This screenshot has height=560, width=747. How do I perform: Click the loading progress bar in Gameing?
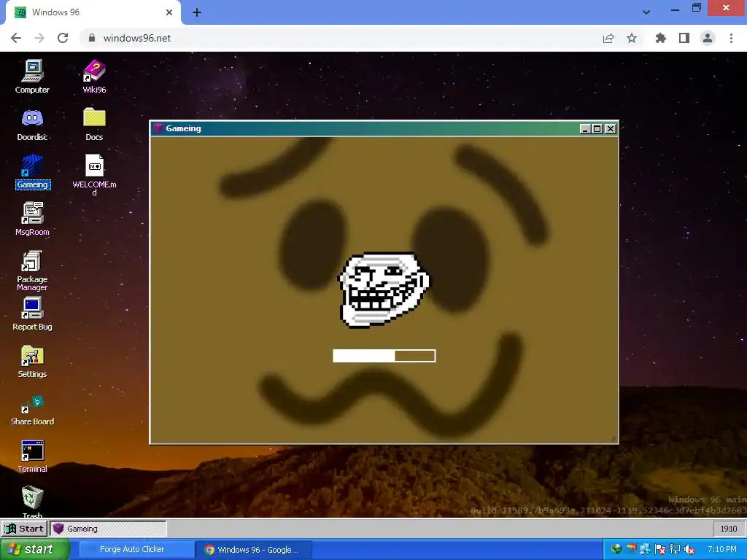coord(384,356)
